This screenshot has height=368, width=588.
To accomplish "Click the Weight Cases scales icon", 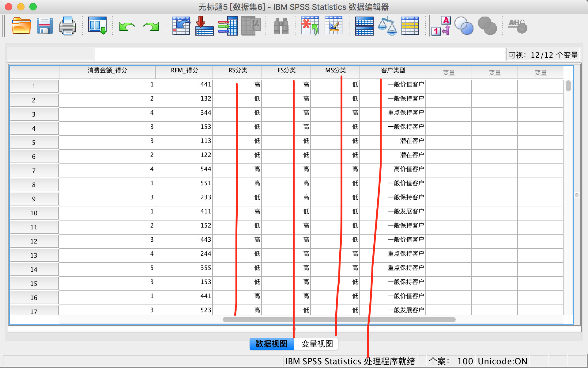I will pyautogui.click(x=387, y=26).
